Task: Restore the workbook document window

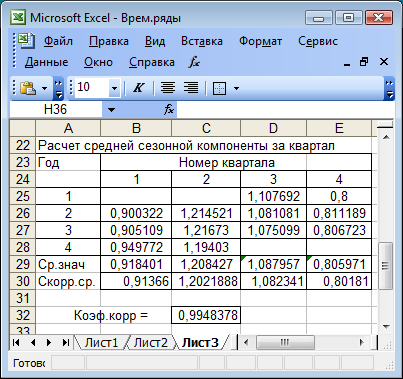Action: (364, 62)
